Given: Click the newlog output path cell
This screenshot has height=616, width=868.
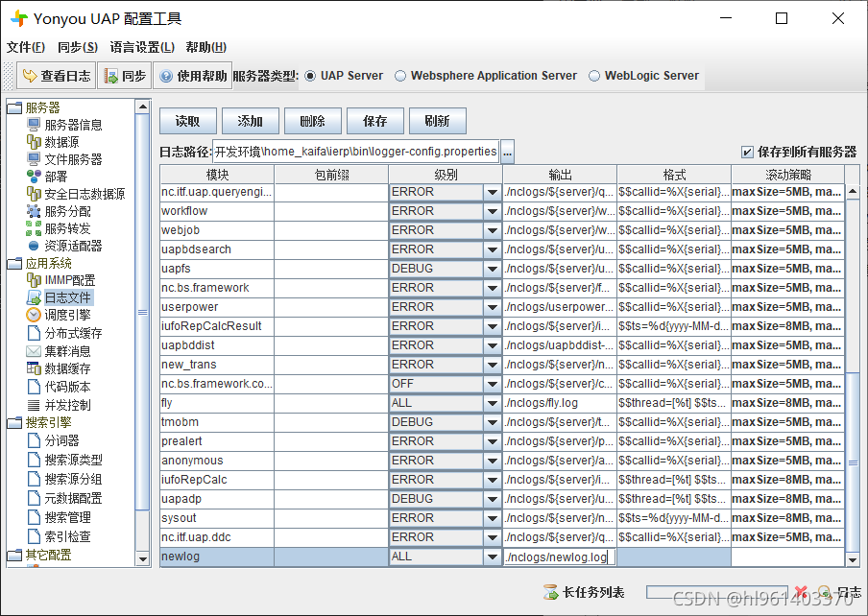Looking at the screenshot, I should (560, 557).
